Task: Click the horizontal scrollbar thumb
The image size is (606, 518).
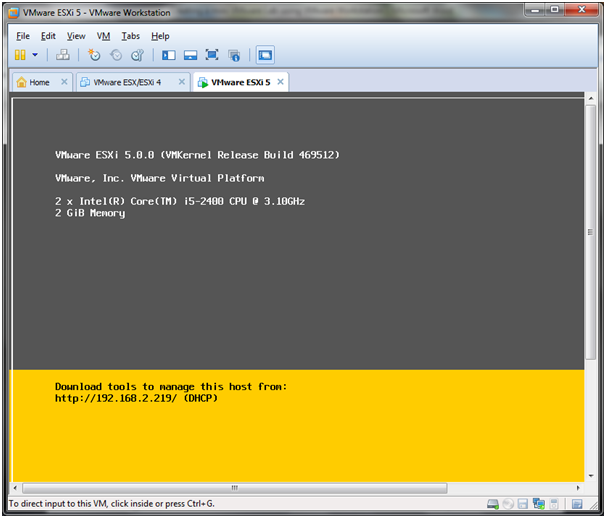Action: [235, 488]
